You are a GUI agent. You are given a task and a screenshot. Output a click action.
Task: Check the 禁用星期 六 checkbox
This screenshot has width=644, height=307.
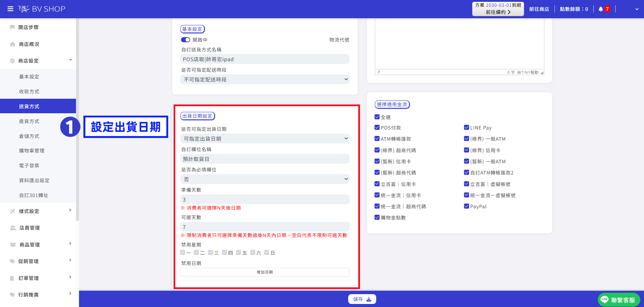click(253, 253)
